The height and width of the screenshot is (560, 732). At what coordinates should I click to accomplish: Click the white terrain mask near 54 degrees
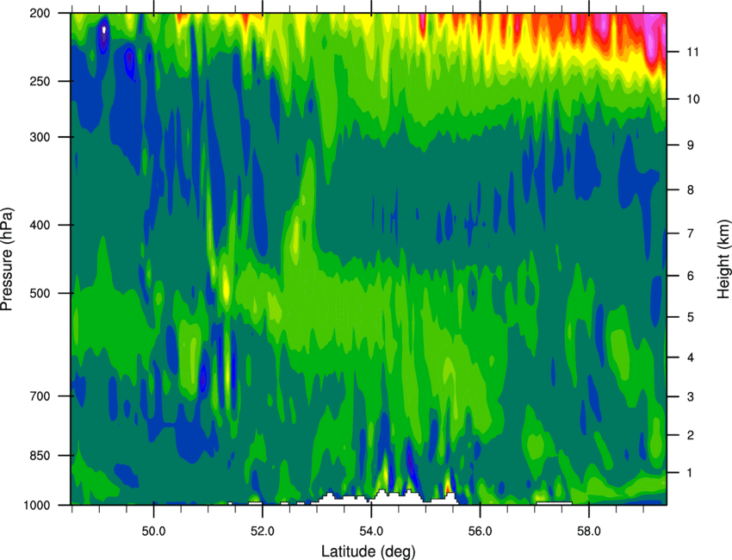(x=383, y=499)
